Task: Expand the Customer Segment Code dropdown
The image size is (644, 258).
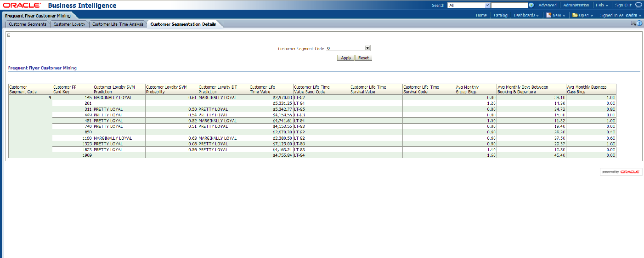Action: (x=367, y=48)
